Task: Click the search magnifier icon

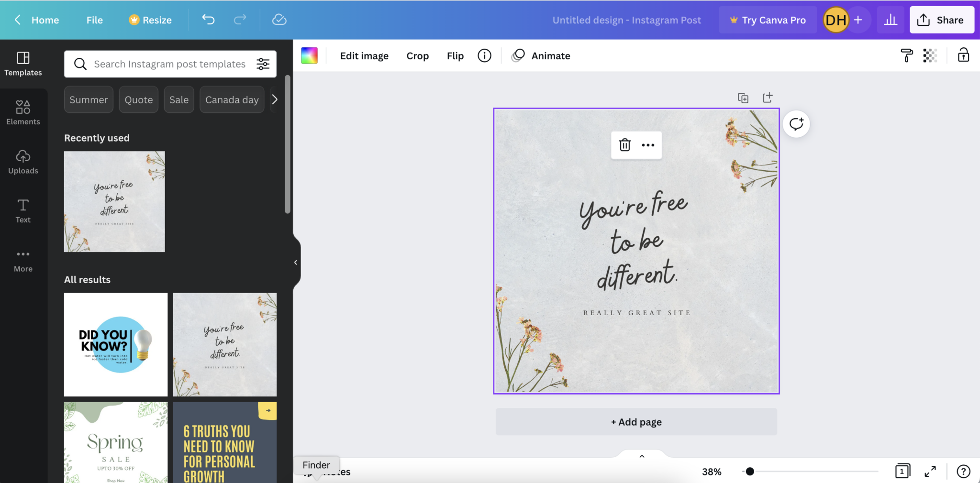Action: click(80, 64)
